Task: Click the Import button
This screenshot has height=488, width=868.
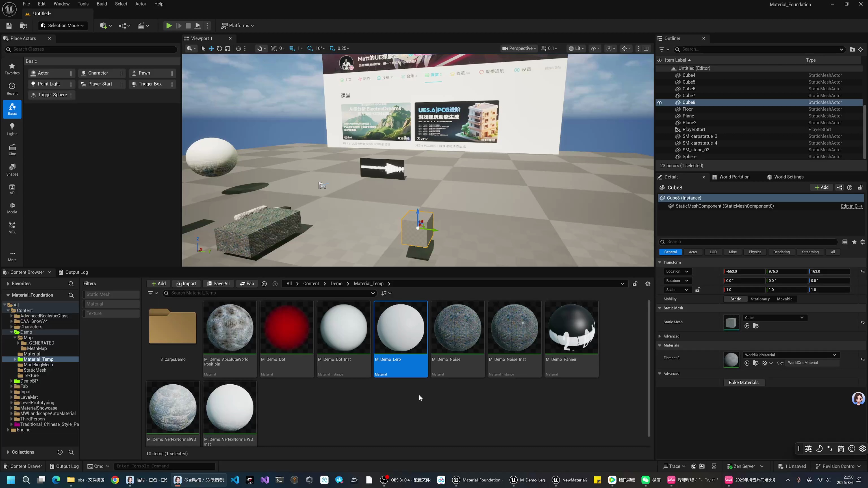Action: [x=186, y=284]
